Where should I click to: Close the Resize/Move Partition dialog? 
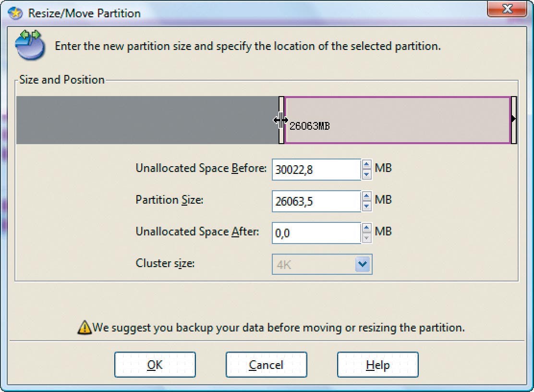(x=507, y=10)
